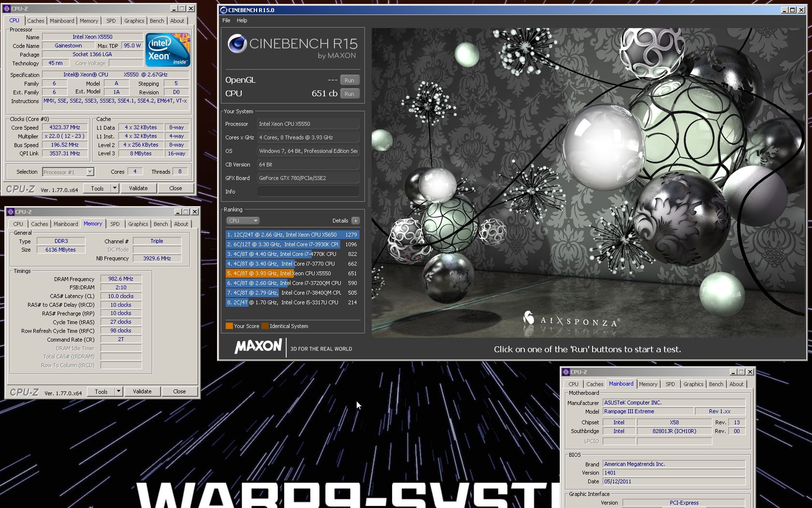Click CPU-Z Memory window title icon
812x508 pixels.
click(11, 212)
